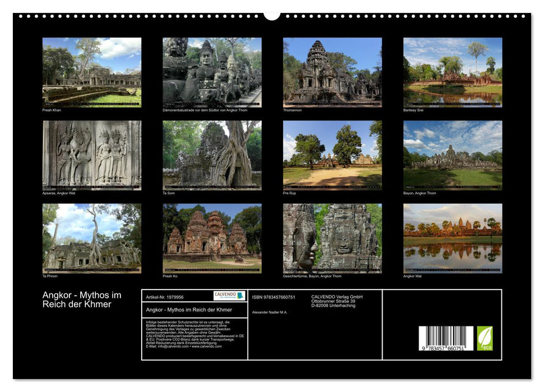Viewport: 544px width, 392px height.
Task: View the Banteay Srei temple image
Action: click(x=452, y=73)
